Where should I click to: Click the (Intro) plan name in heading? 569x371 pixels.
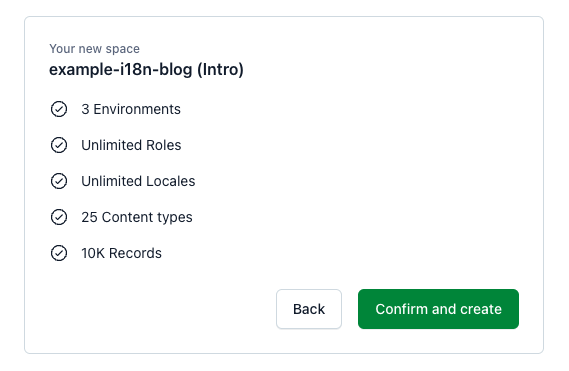tap(220, 69)
